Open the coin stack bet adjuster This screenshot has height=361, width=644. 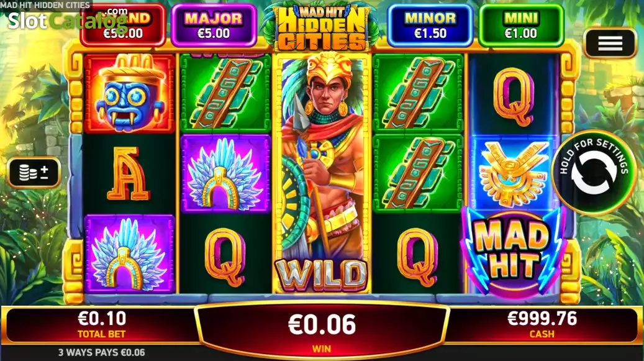tap(34, 173)
